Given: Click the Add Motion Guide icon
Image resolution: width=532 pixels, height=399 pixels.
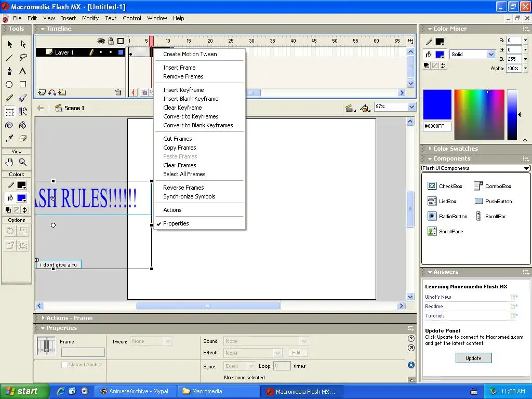Looking at the screenshot, I should [52, 92].
